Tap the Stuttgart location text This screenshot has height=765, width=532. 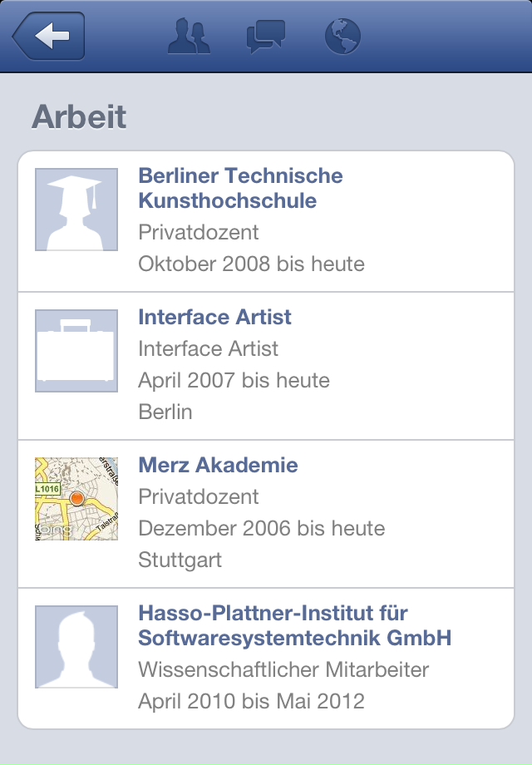tap(180, 560)
